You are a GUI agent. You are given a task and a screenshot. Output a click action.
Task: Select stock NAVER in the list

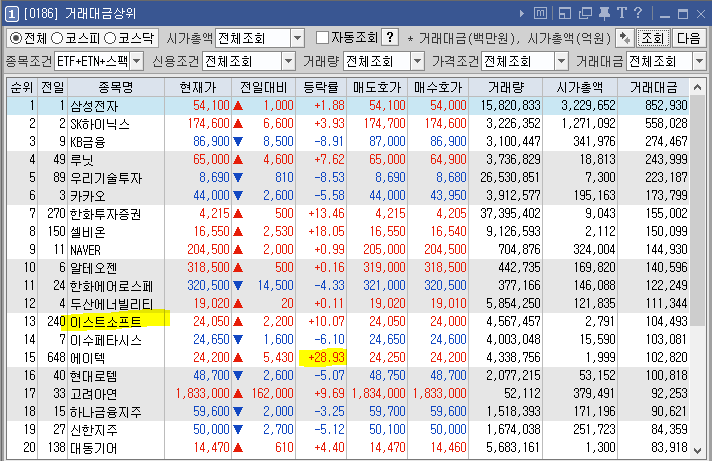tap(85, 250)
